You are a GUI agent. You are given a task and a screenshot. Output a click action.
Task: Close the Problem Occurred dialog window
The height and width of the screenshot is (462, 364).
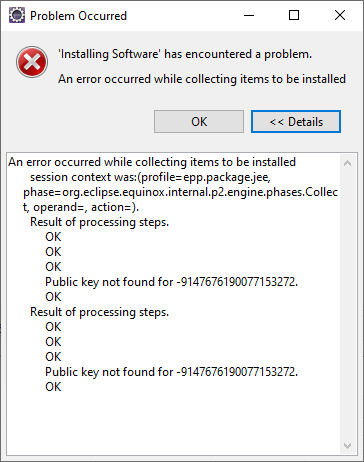tap(340, 15)
